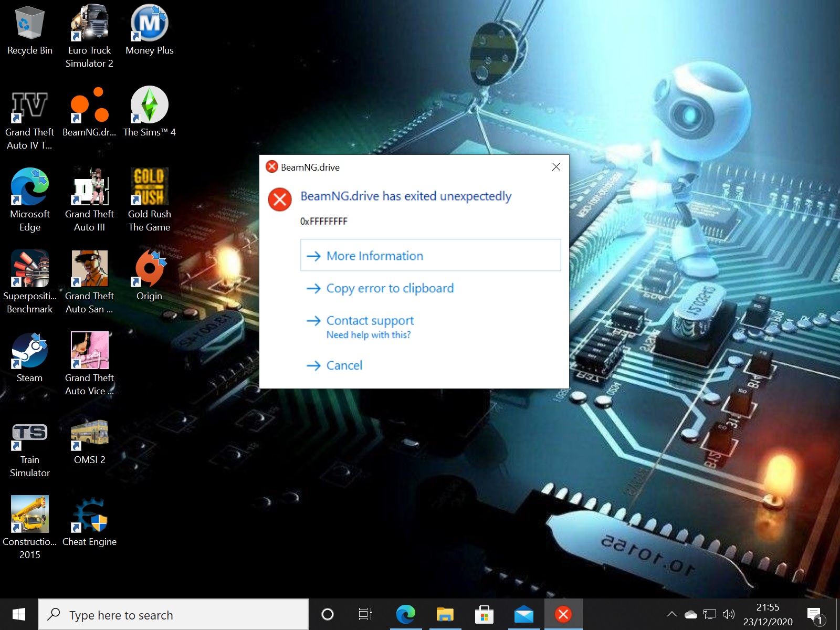The image size is (840, 630).
Task: Select Grand Theft Auto IV desktop icon
Action: coord(29,119)
